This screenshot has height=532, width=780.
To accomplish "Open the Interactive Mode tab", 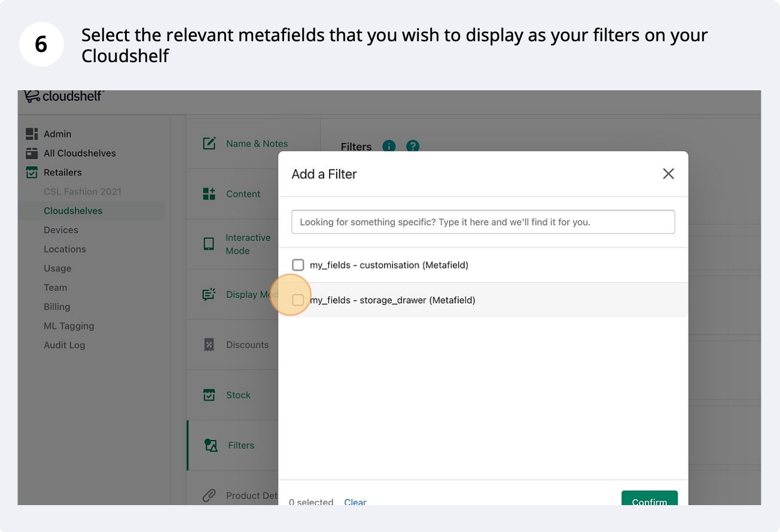I will tap(248, 244).
